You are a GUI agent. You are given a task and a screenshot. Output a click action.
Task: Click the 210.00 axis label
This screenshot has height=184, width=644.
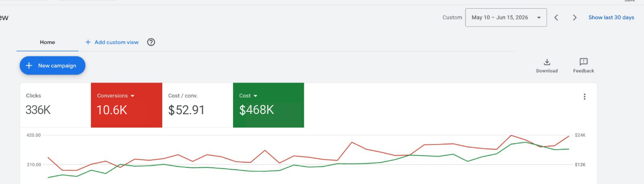pos(33,165)
